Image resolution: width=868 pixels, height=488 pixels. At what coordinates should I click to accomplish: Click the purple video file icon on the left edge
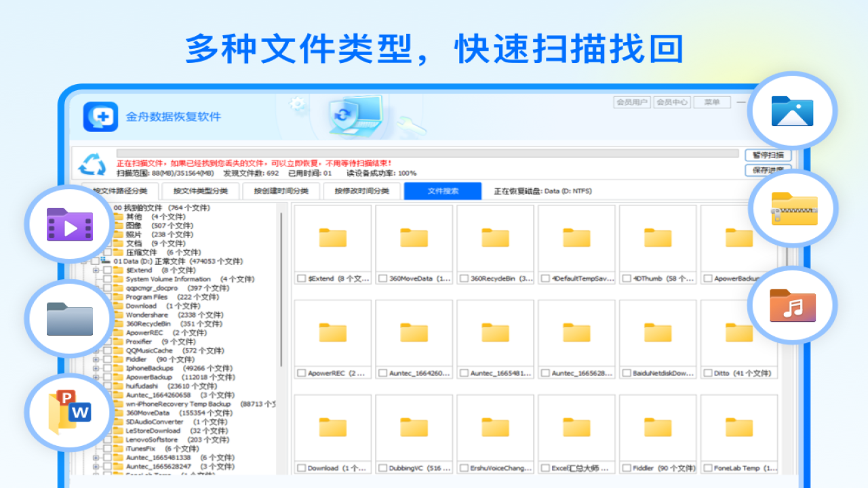(x=68, y=224)
